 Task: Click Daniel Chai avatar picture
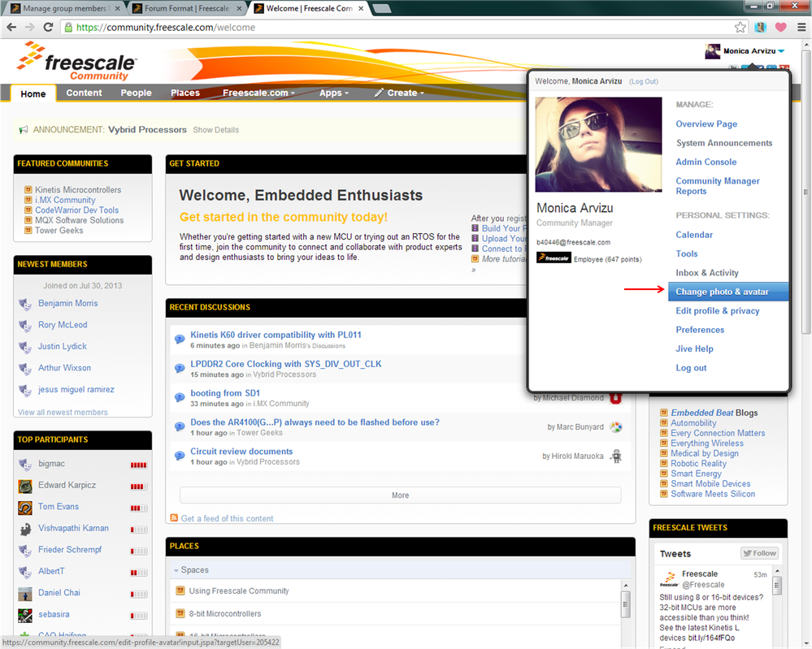point(25,594)
